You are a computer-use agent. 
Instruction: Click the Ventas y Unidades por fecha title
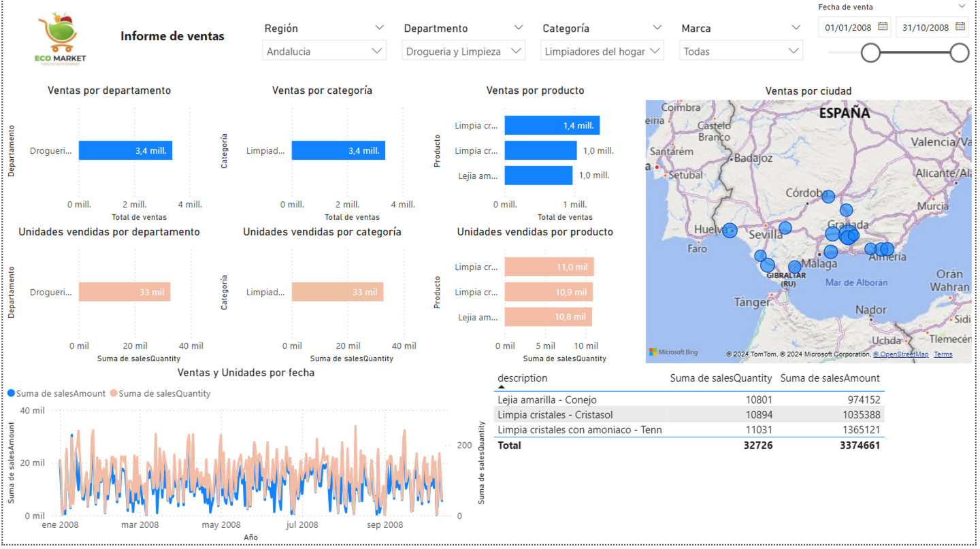click(246, 373)
